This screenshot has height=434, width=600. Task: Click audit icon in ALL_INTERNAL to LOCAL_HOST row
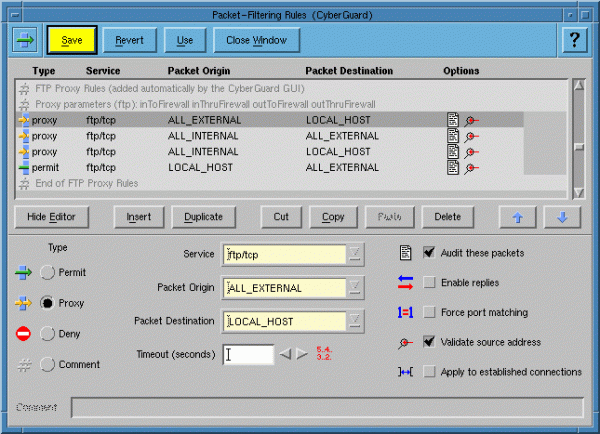point(453,151)
